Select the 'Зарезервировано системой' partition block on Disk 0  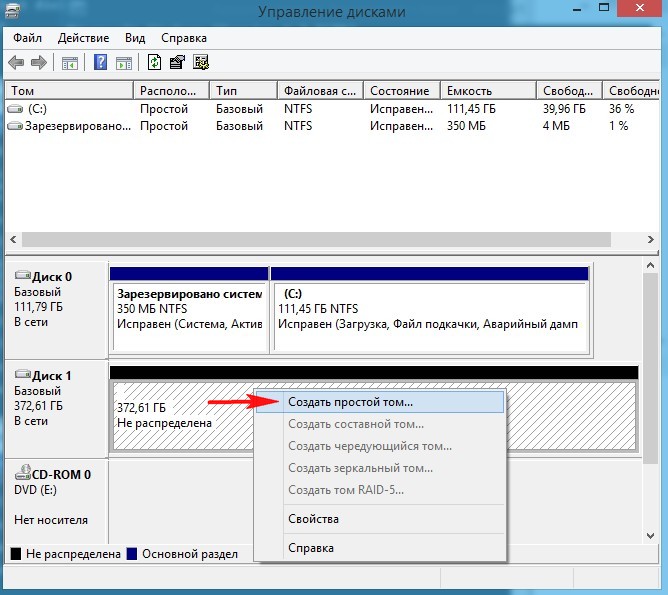189,311
